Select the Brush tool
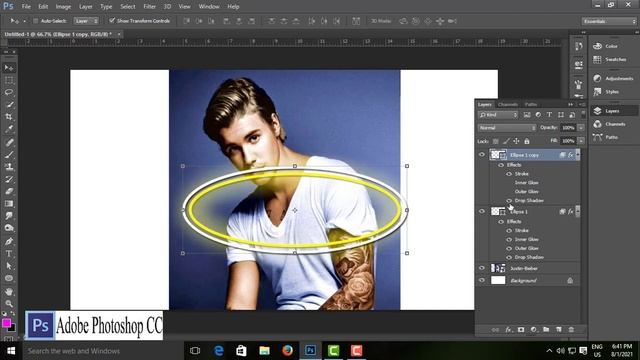The image size is (640, 360). 9,155
